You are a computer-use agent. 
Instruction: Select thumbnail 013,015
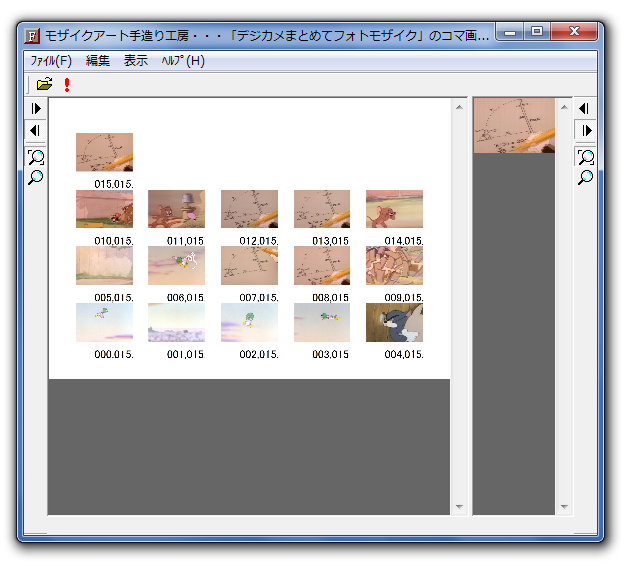click(x=322, y=209)
